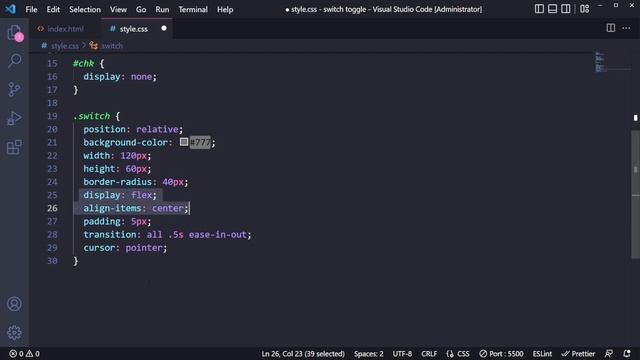Screen dimensions: 640x360
Task: Click the VS Code logo icon
Action: (10, 9)
